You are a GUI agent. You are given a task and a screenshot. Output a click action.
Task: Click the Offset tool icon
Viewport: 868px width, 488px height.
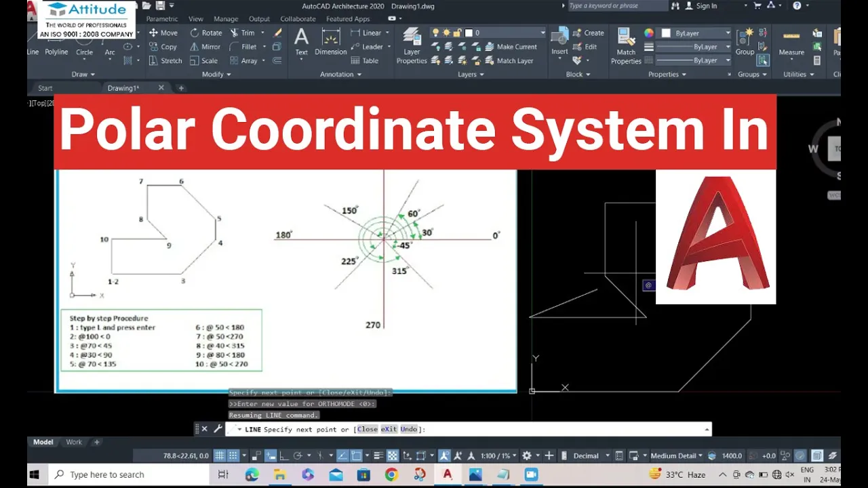click(x=277, y=60)
